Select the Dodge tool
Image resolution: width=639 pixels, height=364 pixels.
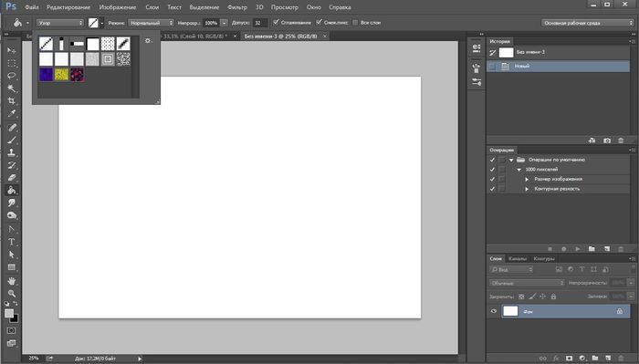point(11,215)
